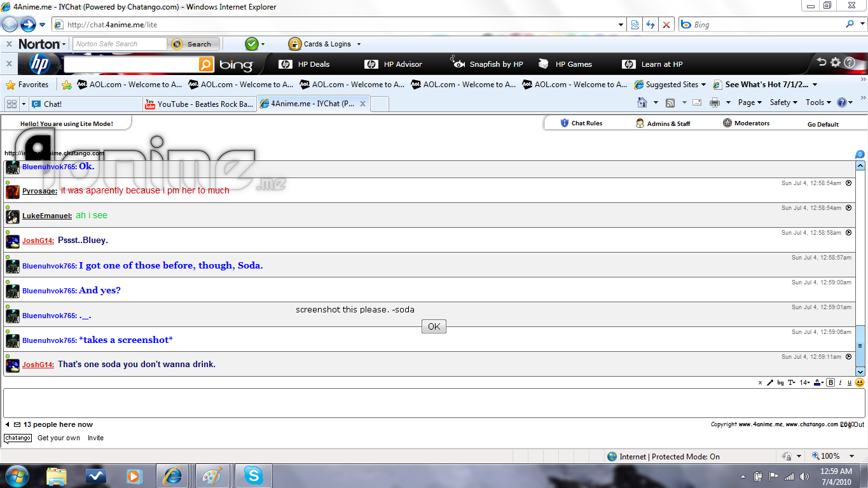868x488 pixels.
Task: Click the Bing search magnifier icon
Action: [x=850, y=24]
